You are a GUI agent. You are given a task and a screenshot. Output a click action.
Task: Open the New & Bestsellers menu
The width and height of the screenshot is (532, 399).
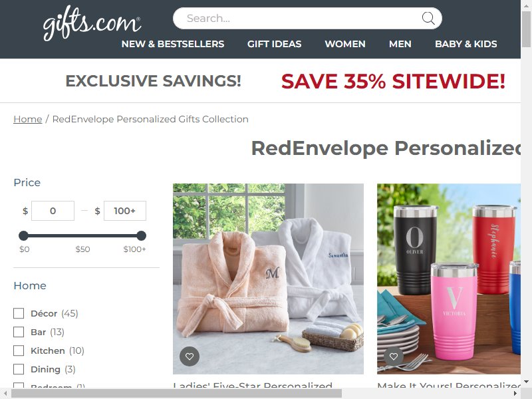tap(173, 44)
